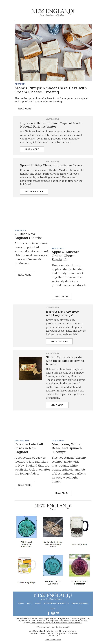Open the manage preferences or unsubscribe link
The width and height of the screenshot is (106, 644).
[56, 623]
